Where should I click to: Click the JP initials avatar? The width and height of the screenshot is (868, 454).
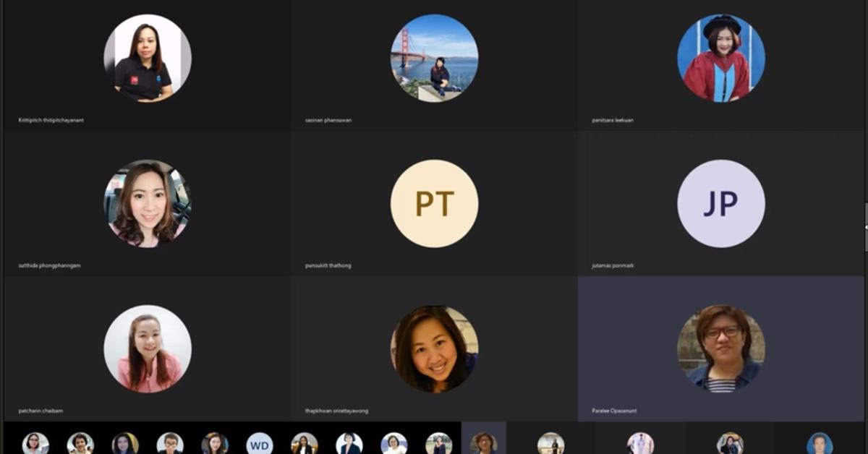click(x=721, y=204)
